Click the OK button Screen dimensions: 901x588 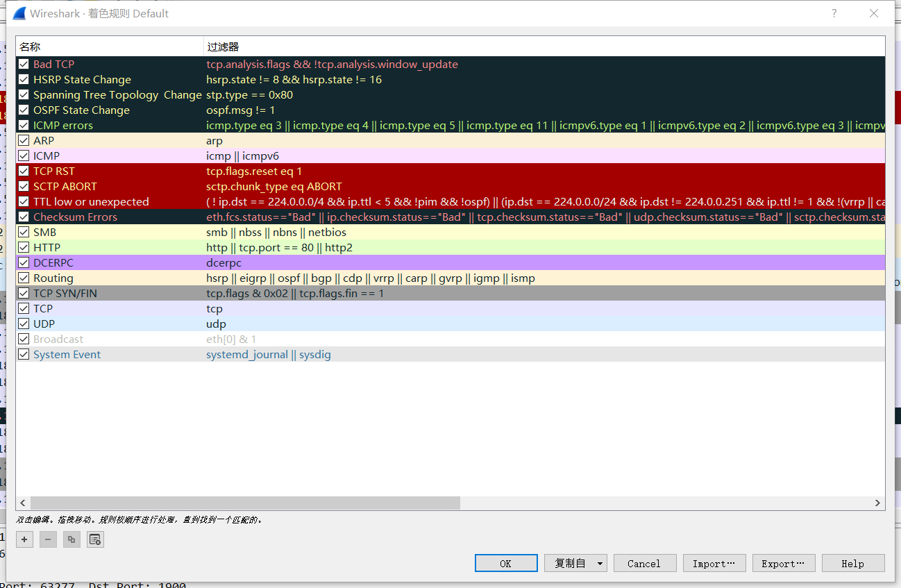(x=506, y=563)
